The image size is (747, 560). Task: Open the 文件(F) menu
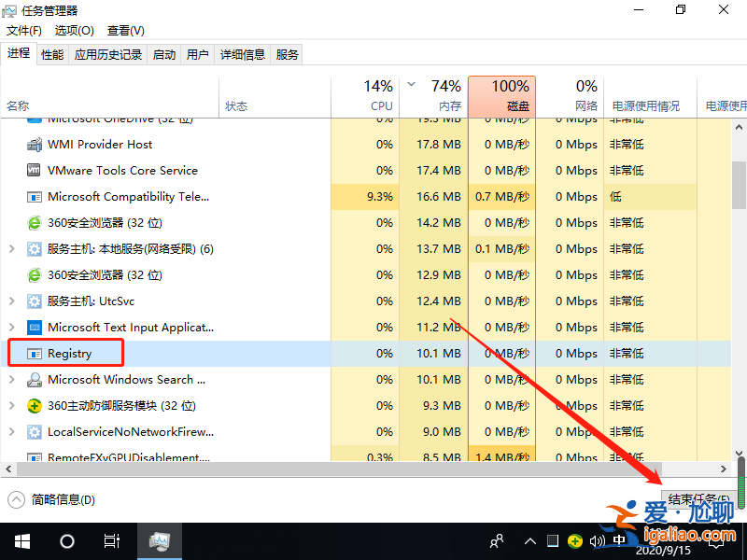[x=23, y=30]
